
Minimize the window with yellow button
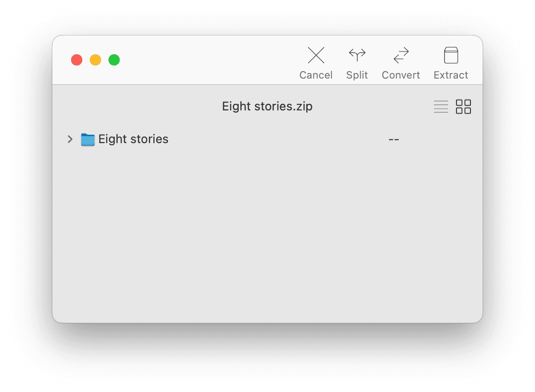click(95, 60)
